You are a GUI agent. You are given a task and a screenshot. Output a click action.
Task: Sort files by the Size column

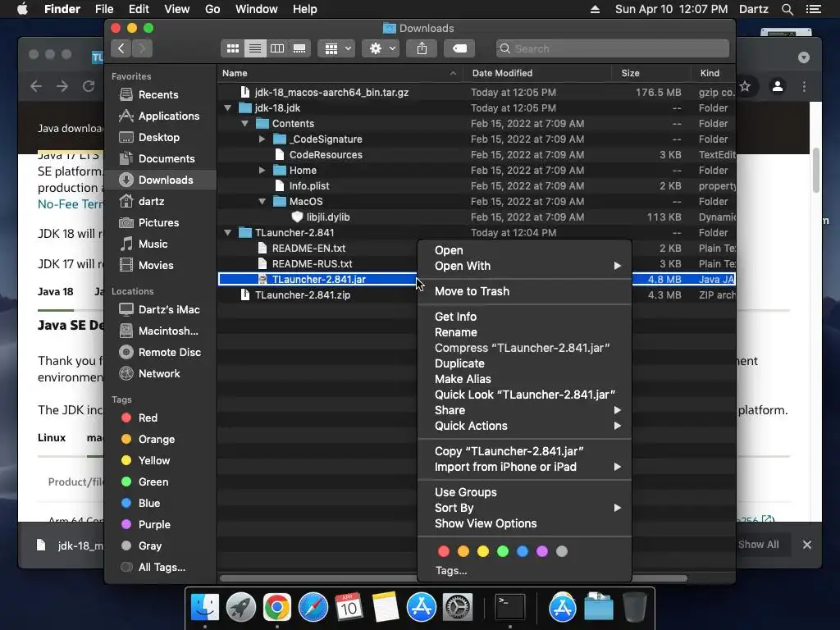click(651, 73)
